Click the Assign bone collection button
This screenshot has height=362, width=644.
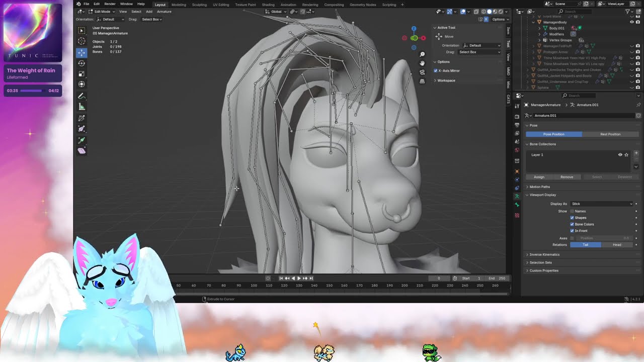[x=539, y=177]
